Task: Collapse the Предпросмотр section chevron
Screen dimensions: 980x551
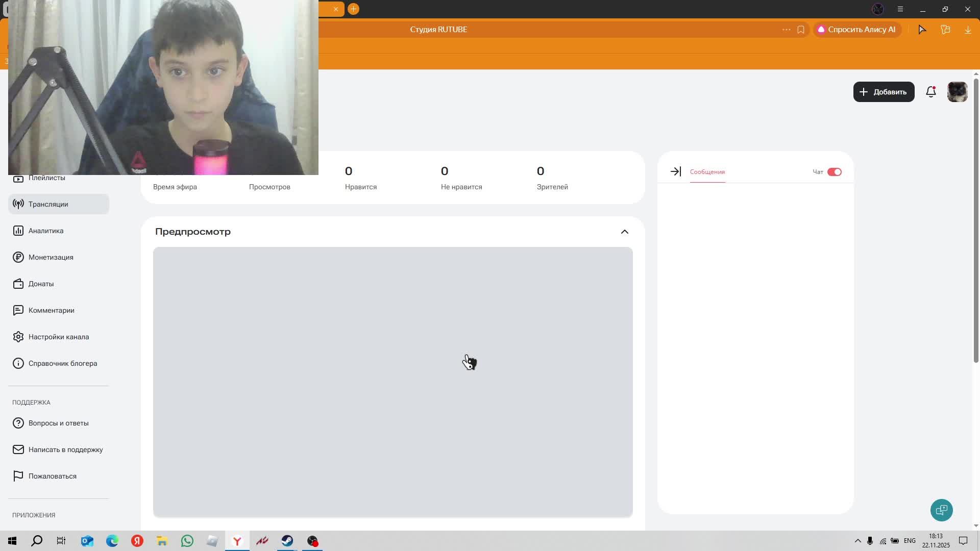Action: click(x=624, y=232)
